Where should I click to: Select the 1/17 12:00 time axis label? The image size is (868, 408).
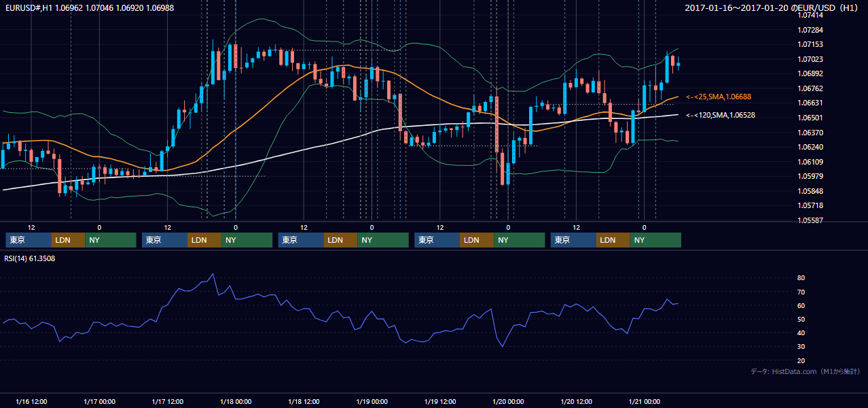(168, 401)
